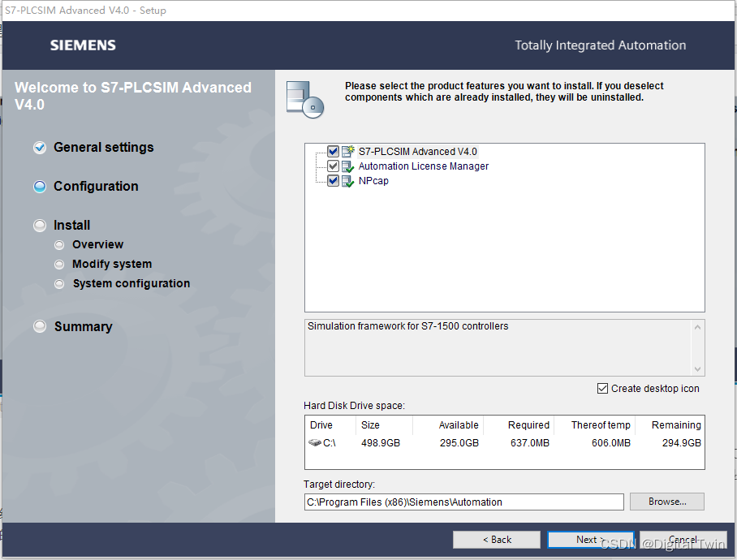Image resolution: width=737 pixels, height=560 pixels.
Task: Toggle the Automation License Manager checkbox
Action: point(333,166)
